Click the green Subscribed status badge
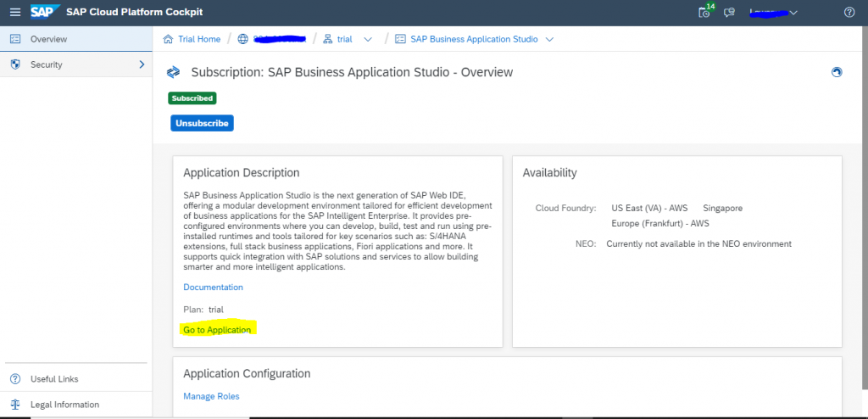Screen dimensions: 868x419 (192, 98)
